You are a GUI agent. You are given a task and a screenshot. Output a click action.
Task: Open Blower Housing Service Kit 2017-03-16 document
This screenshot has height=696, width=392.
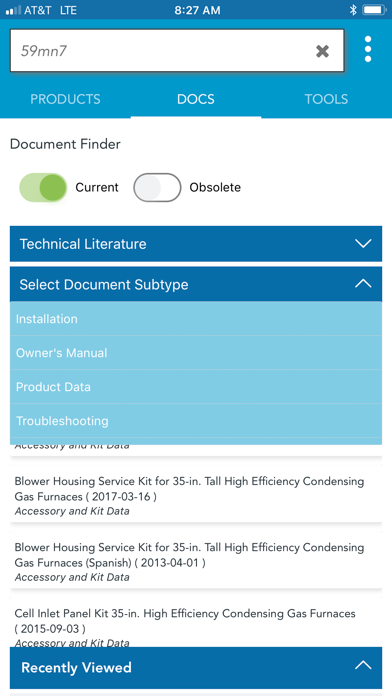pos(196,495)
